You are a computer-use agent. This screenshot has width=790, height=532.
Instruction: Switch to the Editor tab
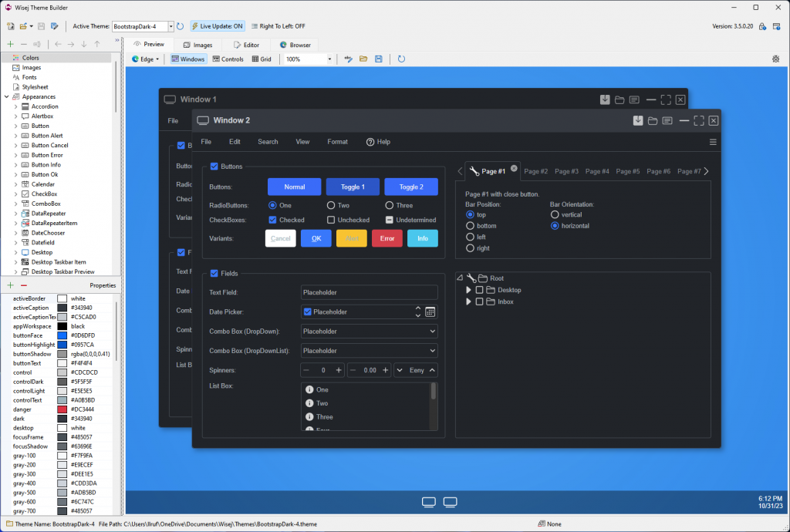[247, 45]
